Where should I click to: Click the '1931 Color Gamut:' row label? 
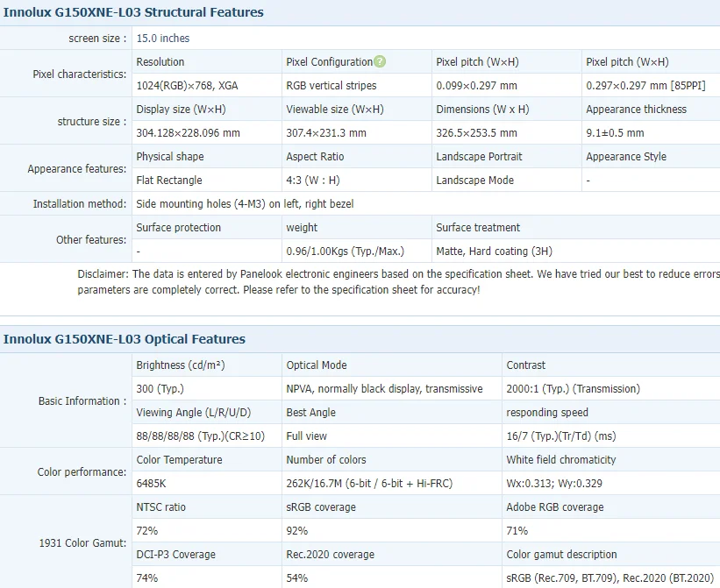point(82,543)
